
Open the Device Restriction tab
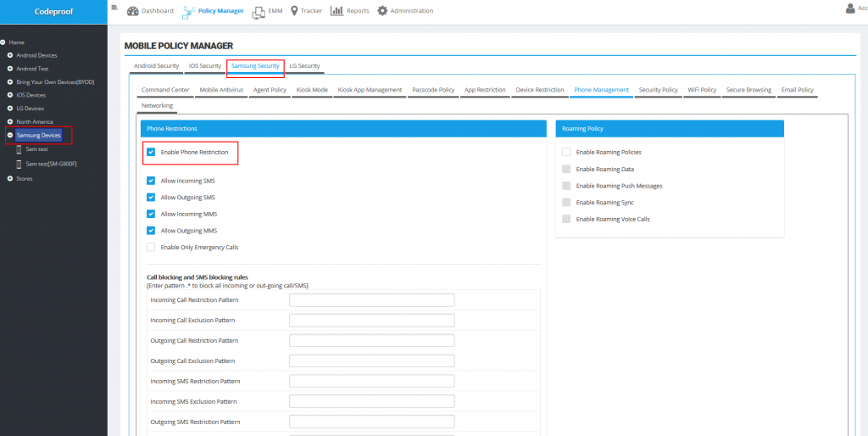pos(540,90)
